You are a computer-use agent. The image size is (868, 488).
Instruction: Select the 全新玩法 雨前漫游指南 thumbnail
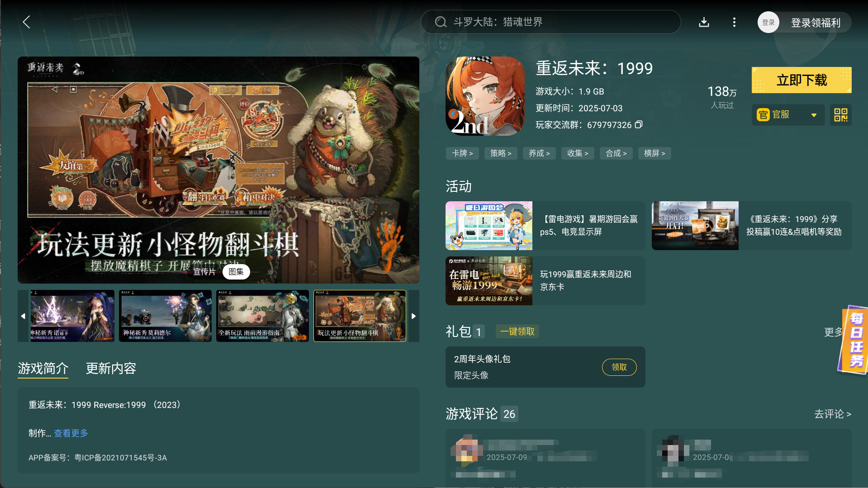(x=262, y=316)
